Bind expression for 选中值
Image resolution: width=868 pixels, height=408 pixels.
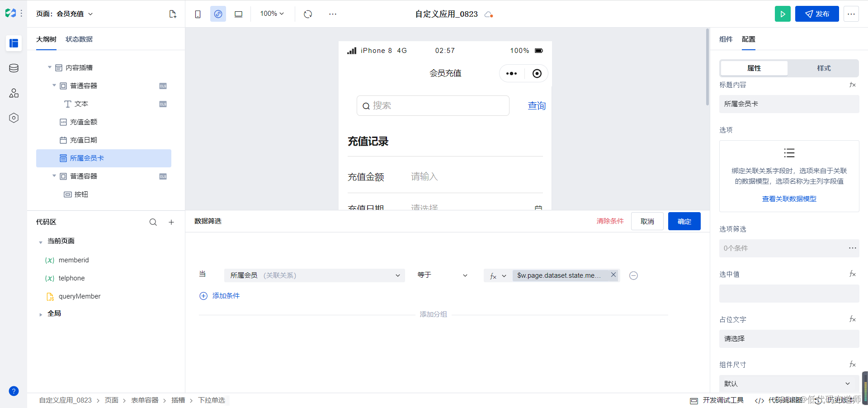[853, 274]
